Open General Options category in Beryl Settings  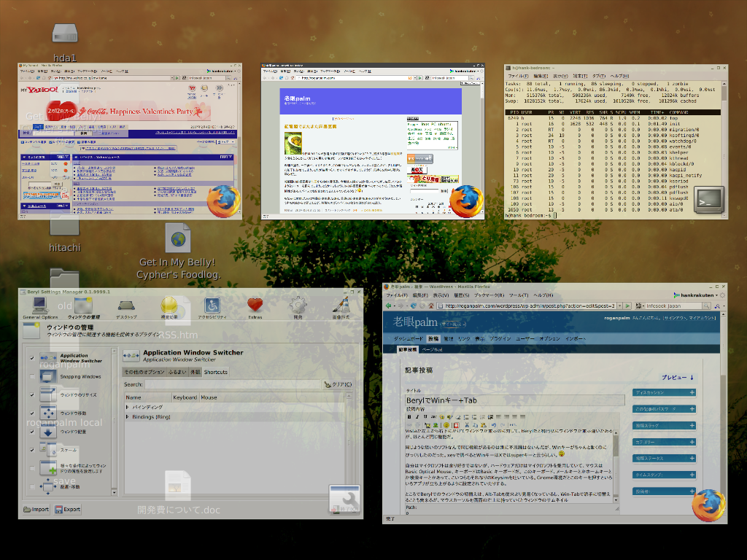click(40, 308)
